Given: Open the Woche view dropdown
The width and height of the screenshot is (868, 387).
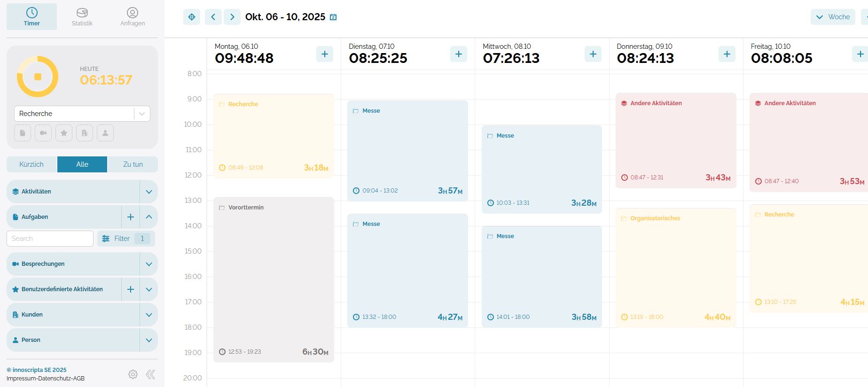Looking at the screenshot, I should (x=833, y=17).
